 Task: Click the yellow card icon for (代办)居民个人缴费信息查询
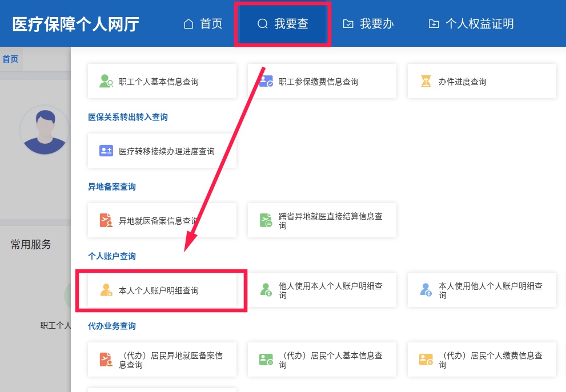coord(426,359)
